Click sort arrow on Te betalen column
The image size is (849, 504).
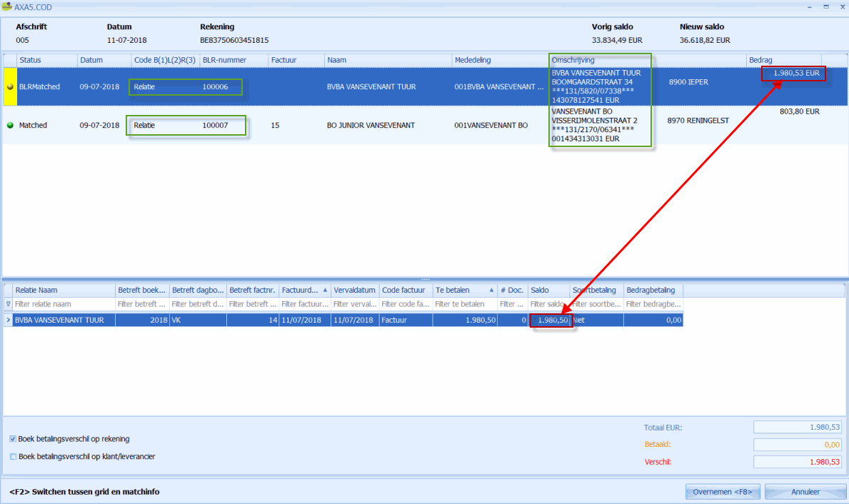point(491,291)
